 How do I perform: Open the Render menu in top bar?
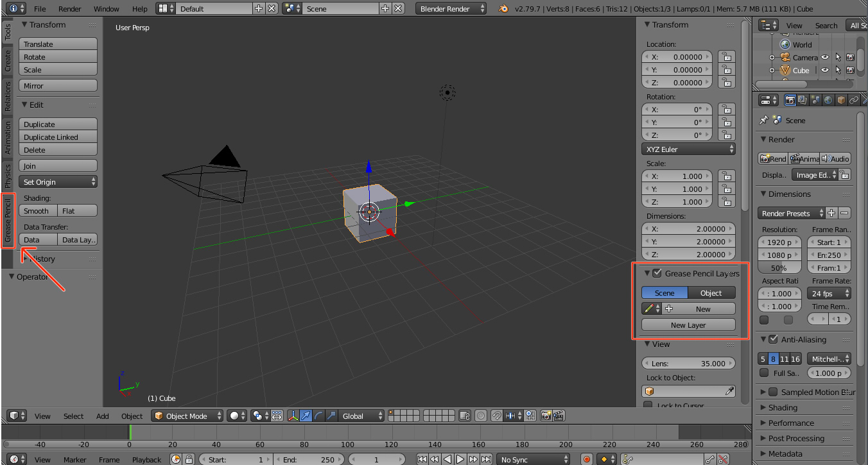coord(70,9)
